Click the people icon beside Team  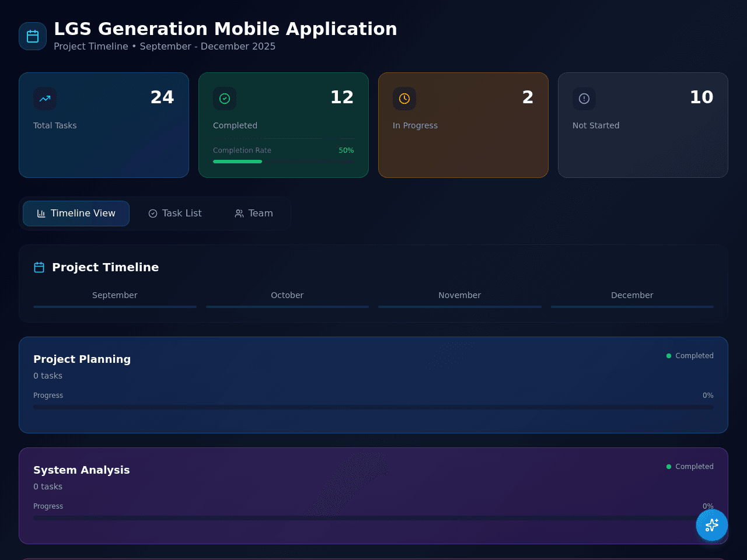coord(239,213)
